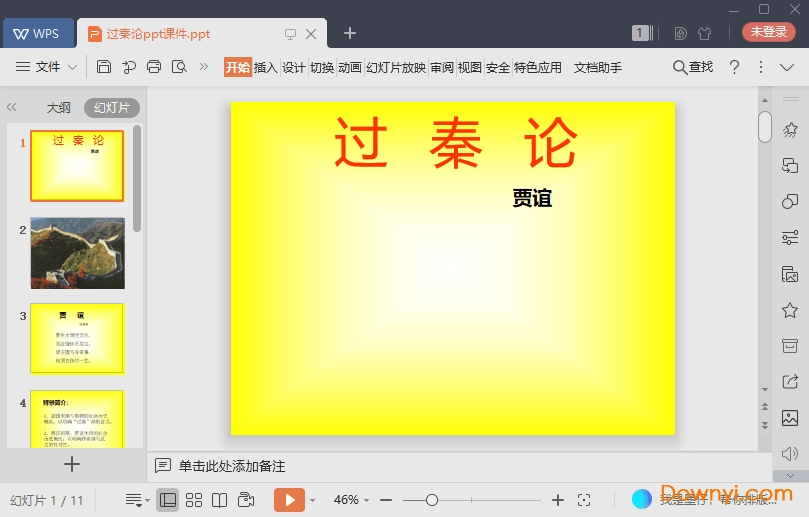Open the 文档助手 tab
Screen dimensions: 809x517
click(x=597, y=67)
